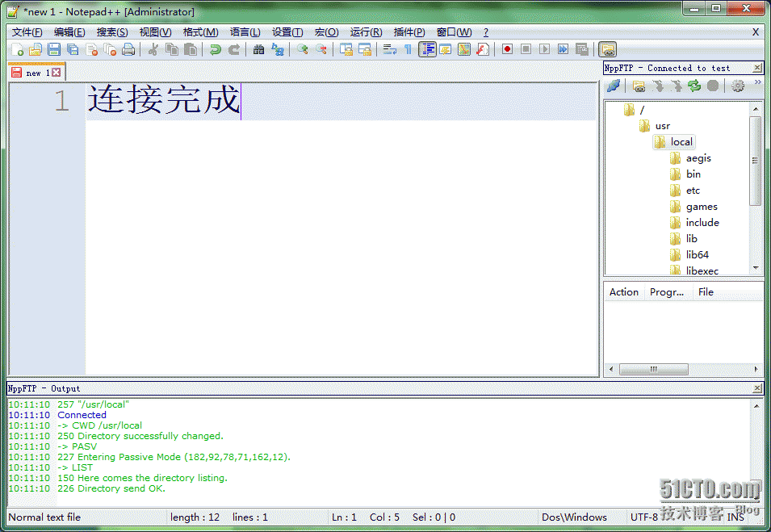Viewport: 771px width, 532px height.
Task: Select the 'include' folder
Action: coord(702,222)
